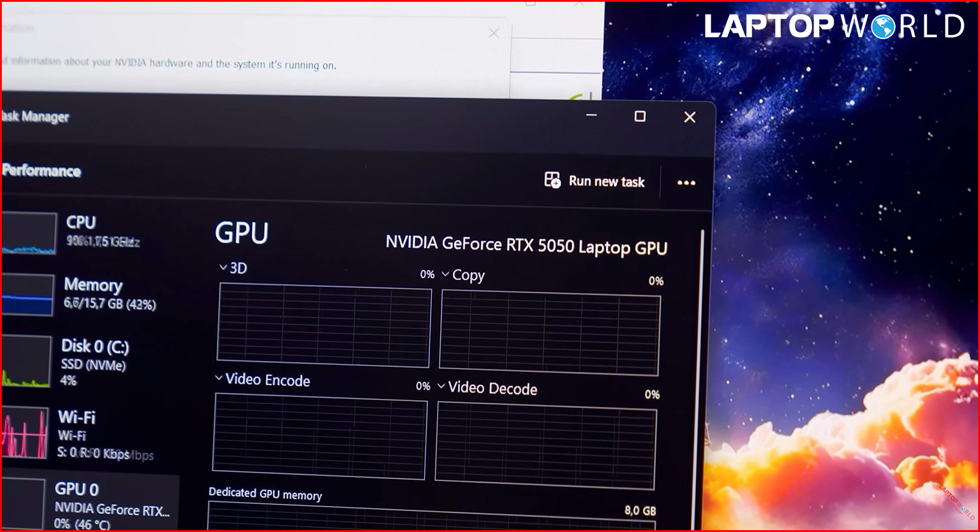Click the Run new task label
The height and width of the screenshot is (532, 980).
pyautogui.click(x=606, y=181)
